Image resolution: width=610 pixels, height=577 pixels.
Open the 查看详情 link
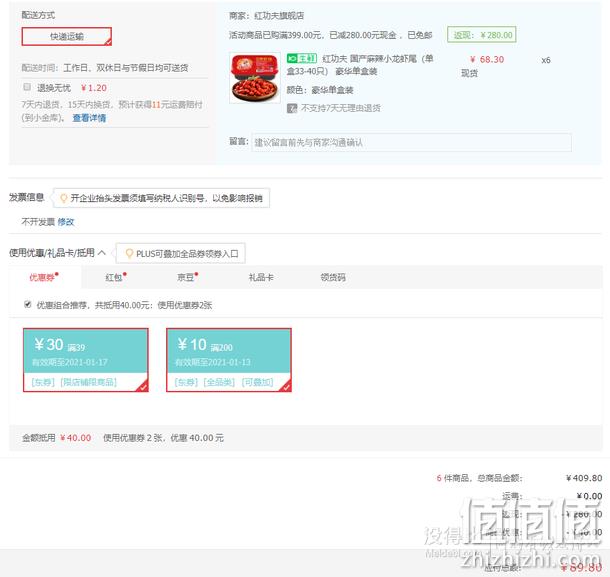click(x=89, y=118)
